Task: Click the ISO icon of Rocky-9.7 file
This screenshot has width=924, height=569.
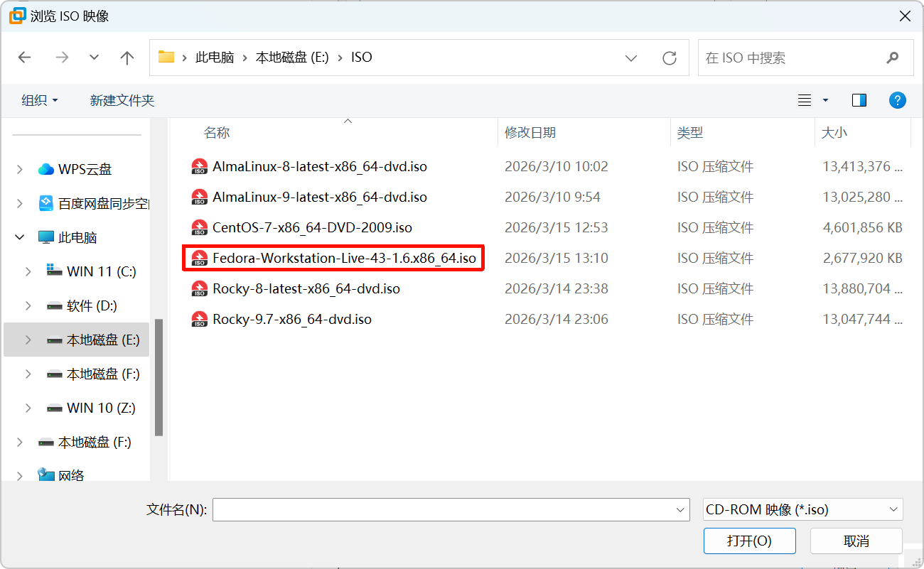Action: tap(199, 319)
